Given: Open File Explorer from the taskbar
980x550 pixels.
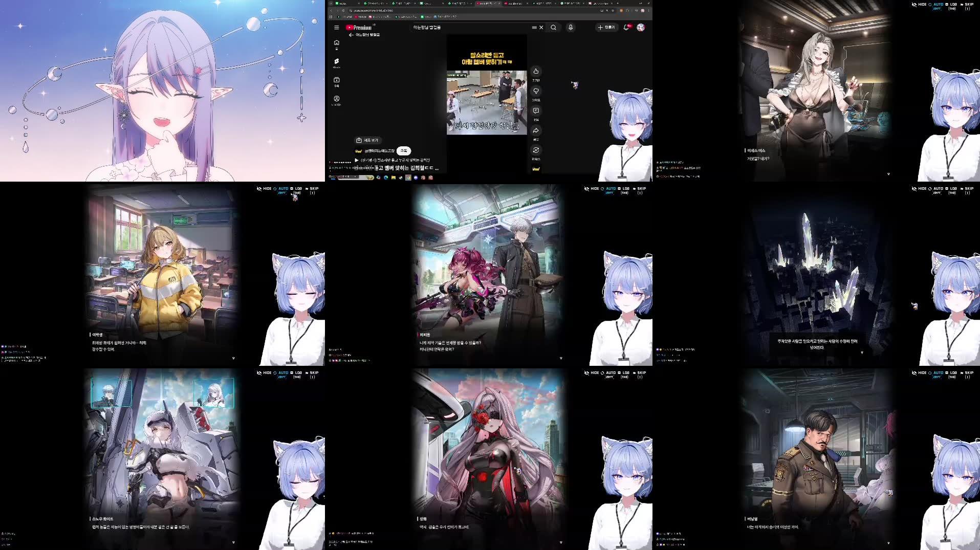Looking at the screenshot, I should 393,178.
